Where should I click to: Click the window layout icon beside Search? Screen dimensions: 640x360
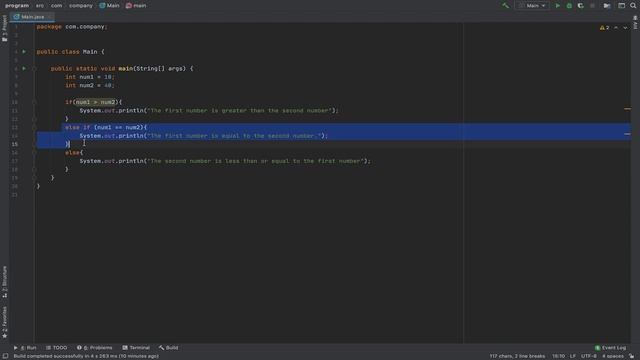point(621,6)
